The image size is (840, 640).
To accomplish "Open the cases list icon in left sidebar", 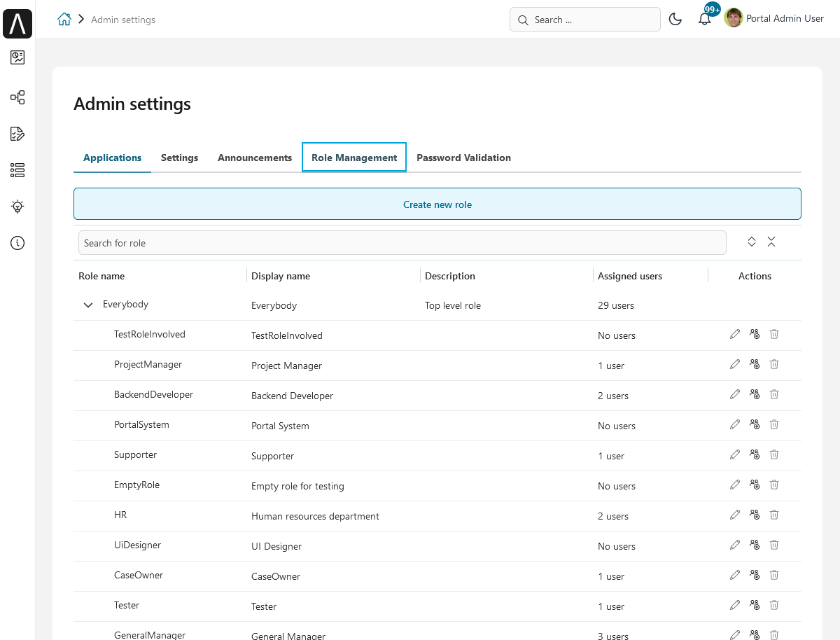I will point(17,170).
